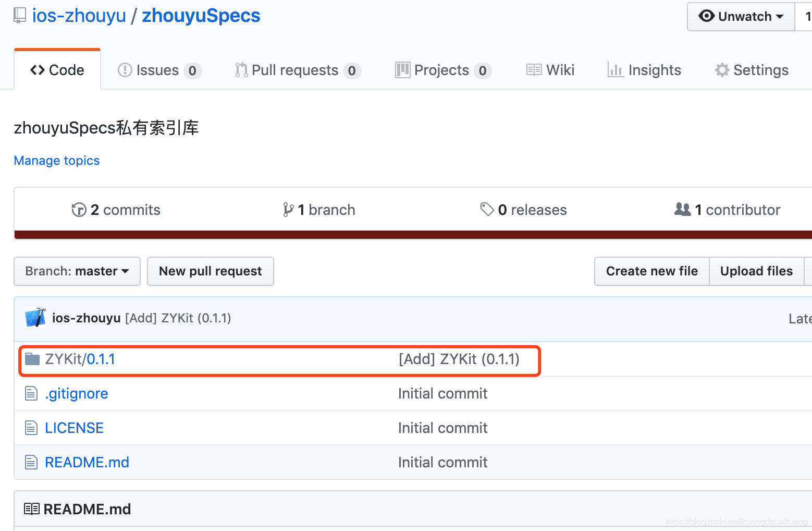Open the Pull requests tab
812x531 pixels.
[x=298, y=70]
